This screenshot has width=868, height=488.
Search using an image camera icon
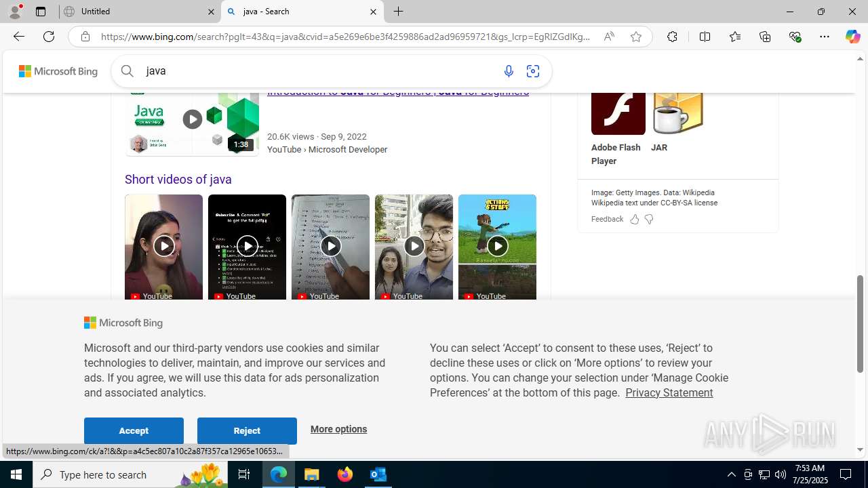click(533, 71)
